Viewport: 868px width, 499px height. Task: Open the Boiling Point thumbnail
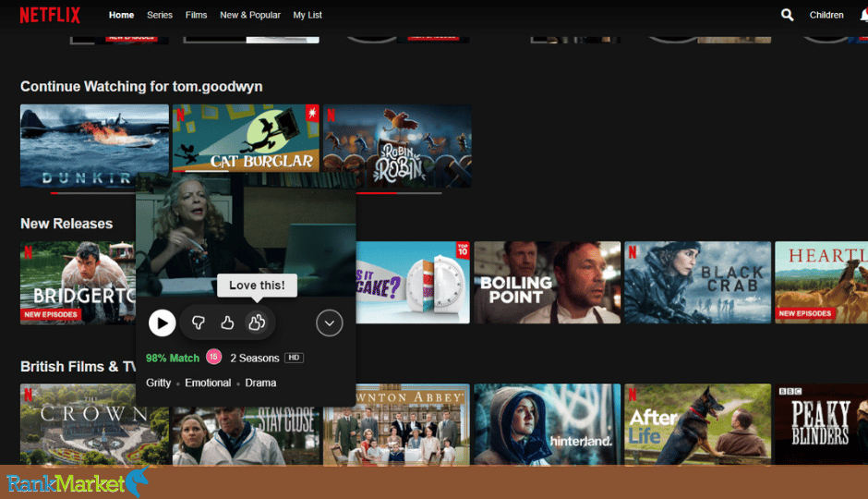pos(547,283)
